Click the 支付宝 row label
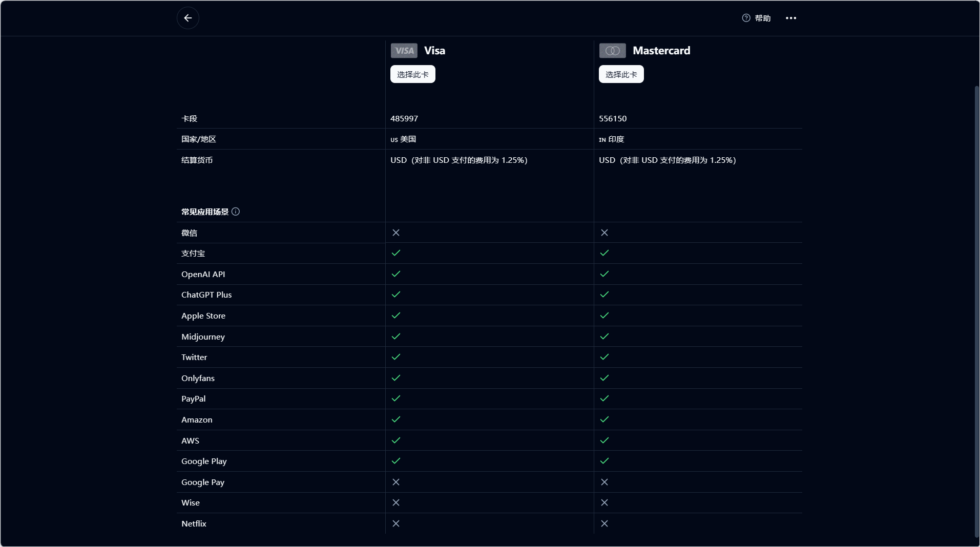Viewport: 980px width, 547px height. 193,253
